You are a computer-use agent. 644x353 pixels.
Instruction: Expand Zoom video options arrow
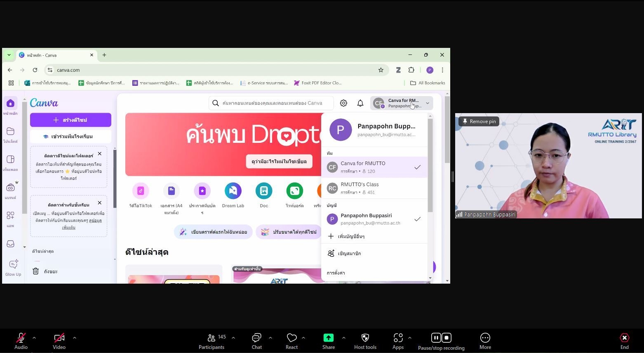coord(75,338)
